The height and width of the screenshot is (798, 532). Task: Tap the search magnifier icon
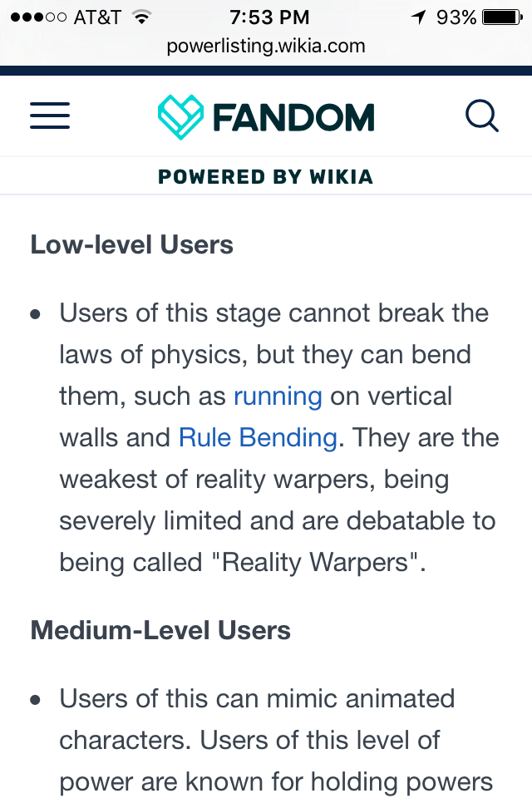point(482,116)
